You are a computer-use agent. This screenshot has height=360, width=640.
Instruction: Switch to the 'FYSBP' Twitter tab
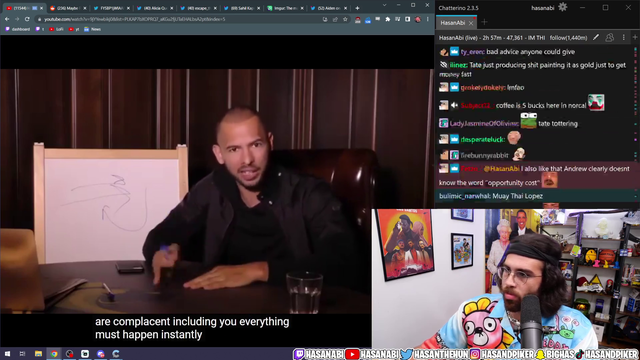coord(111,8)
